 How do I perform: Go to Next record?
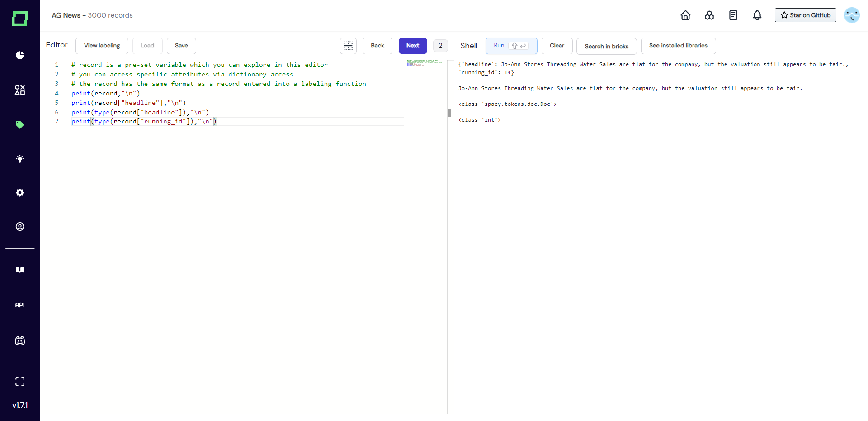pyautogui.click(x=413, y=46)
